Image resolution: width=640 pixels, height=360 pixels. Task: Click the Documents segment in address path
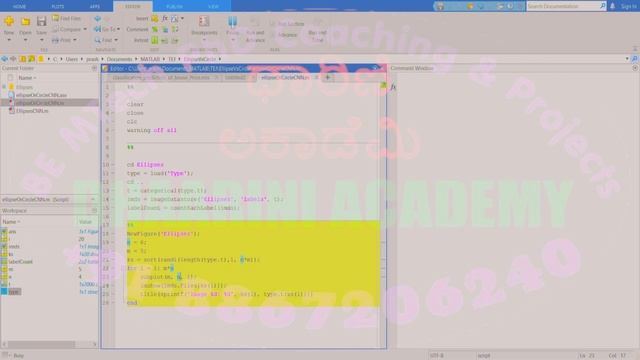point(119,59)
